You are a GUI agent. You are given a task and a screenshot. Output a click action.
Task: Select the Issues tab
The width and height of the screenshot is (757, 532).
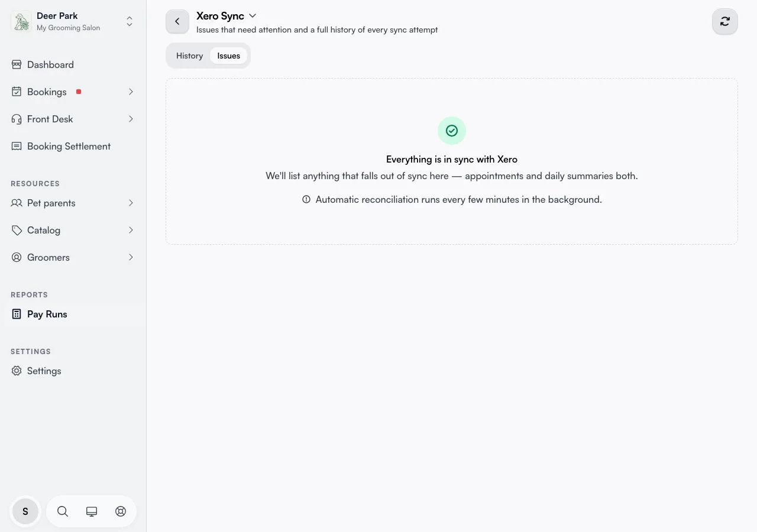pos(229,56)
